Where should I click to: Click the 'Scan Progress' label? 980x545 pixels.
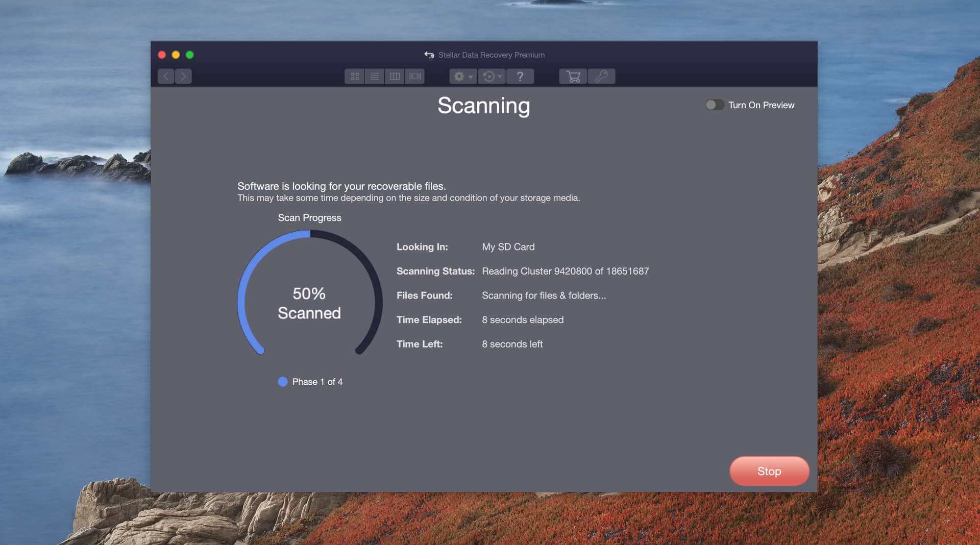pyautogui.click(x=309, y=218)
